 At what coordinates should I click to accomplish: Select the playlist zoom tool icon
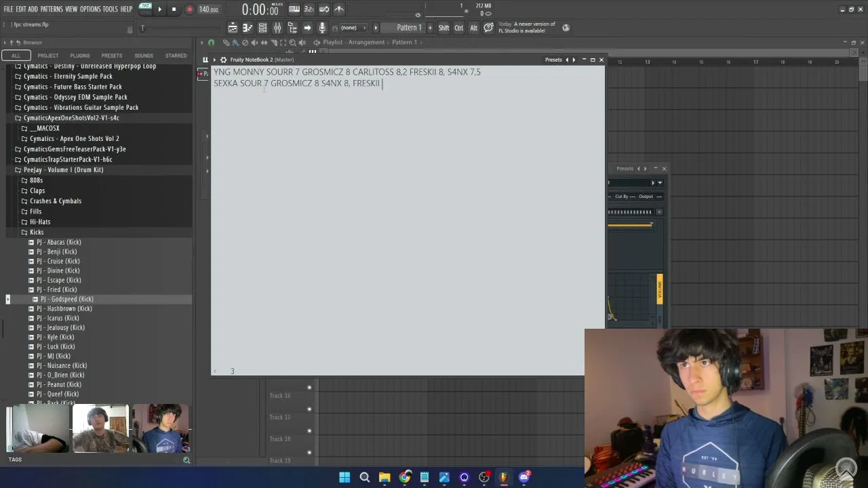[x=293, y=43]
